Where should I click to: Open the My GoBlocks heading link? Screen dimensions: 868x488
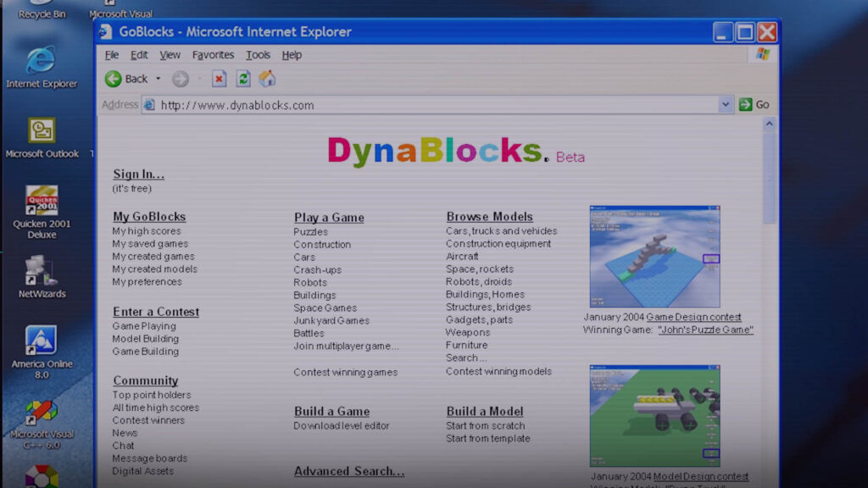pos(149,216)
